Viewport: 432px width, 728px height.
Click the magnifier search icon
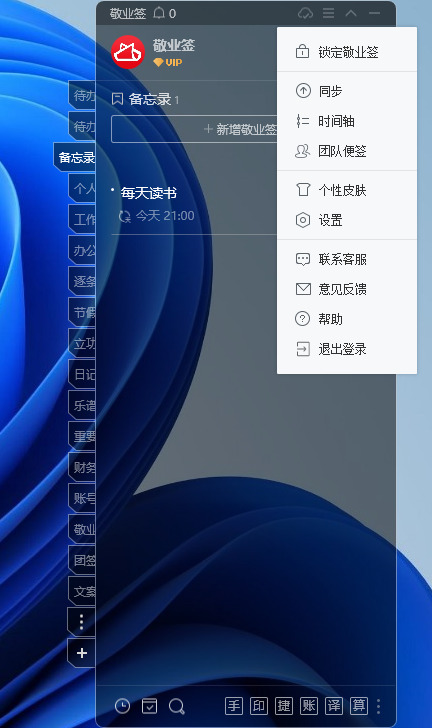(x=177, y=707)
